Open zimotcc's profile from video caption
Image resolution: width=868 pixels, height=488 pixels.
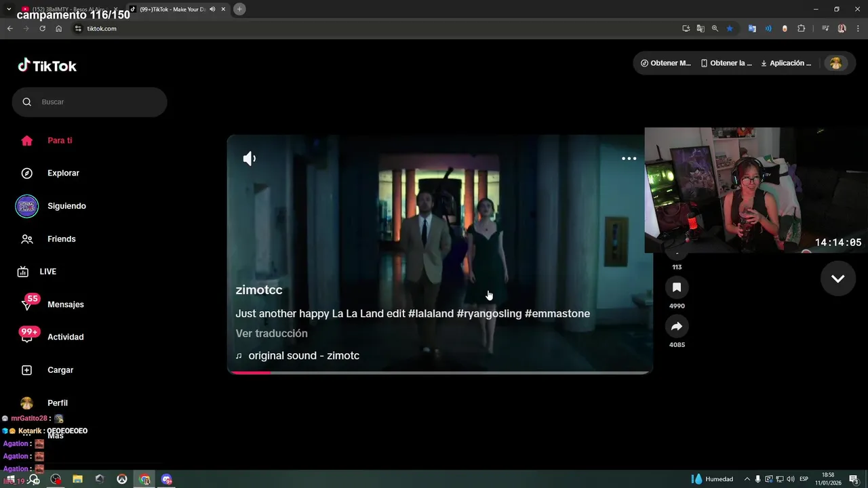tap(259, 290)
